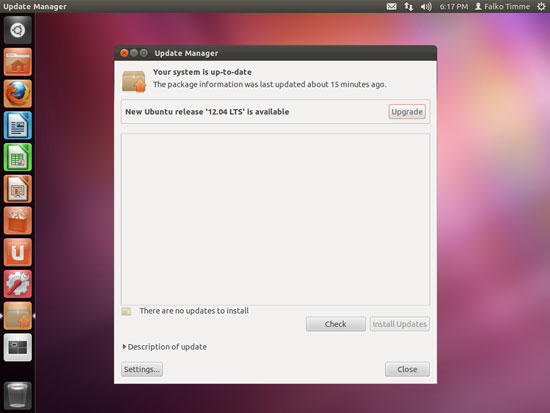Viewport: 550px width, 413px height.
Task: Click the Close button at bottom right
Action: [407, 369]
